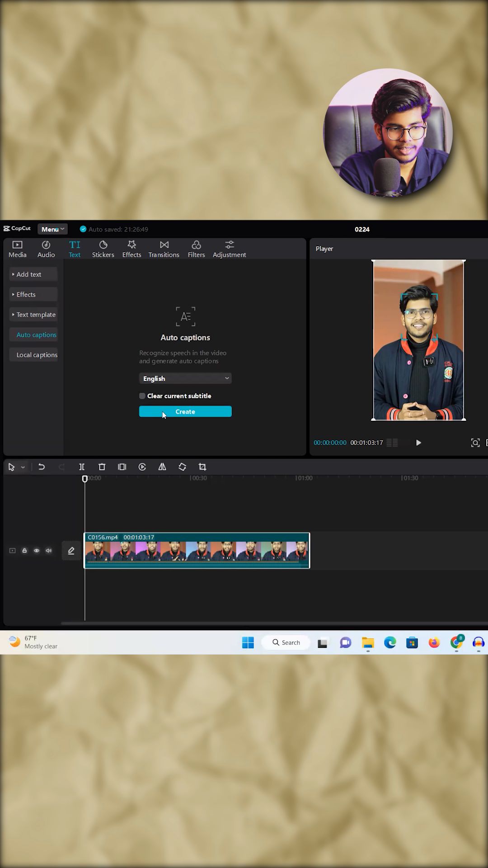Select Auto captions in sidebar
This screenshot has width=488, height=868.
33,335
